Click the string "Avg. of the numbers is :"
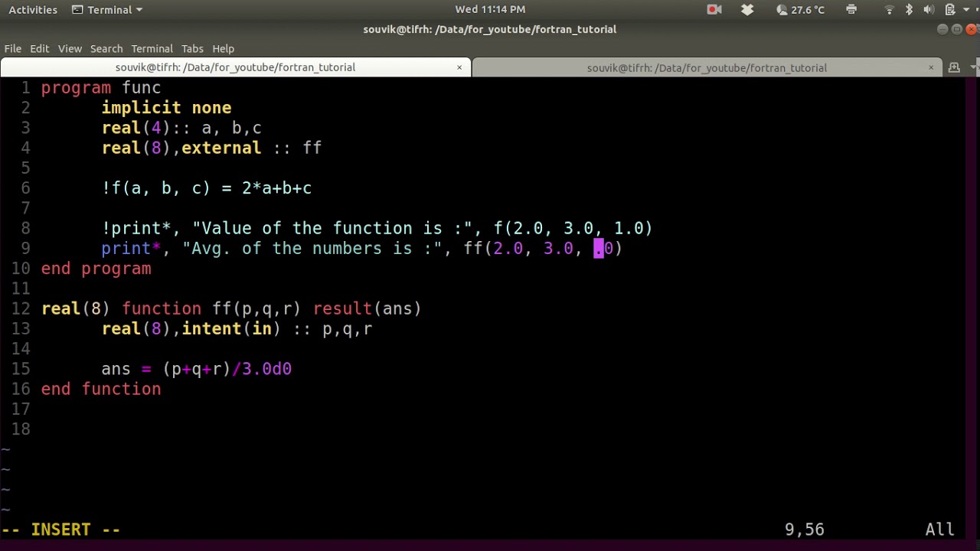The image size is (980, 551). [x=312, y=248]
